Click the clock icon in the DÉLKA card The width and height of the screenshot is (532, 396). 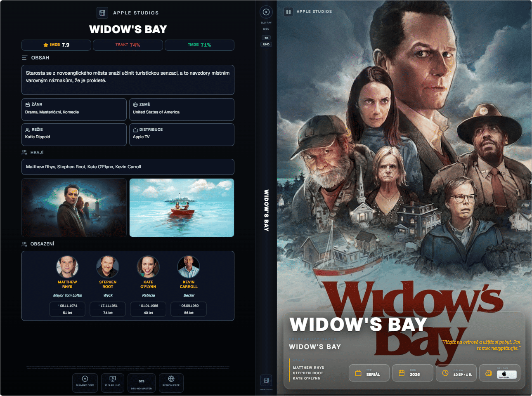(445, 373)
